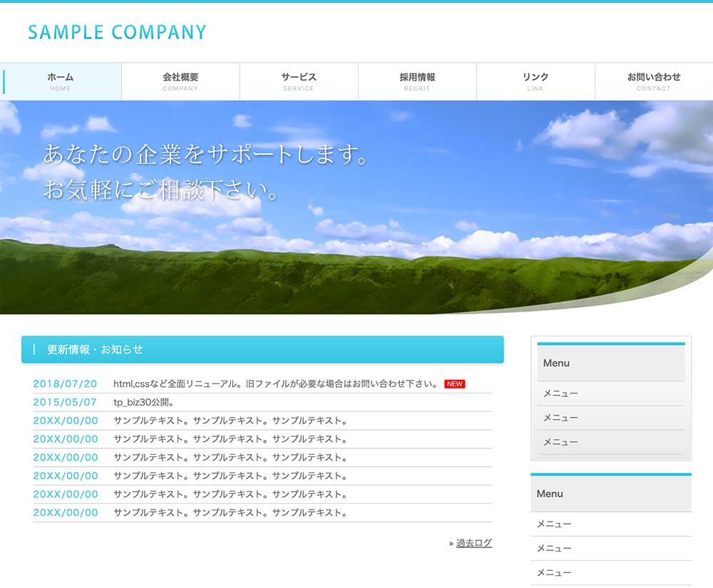
Task: Click あなたの企業をサポートします。 banner text
Action: pos(205,155)
